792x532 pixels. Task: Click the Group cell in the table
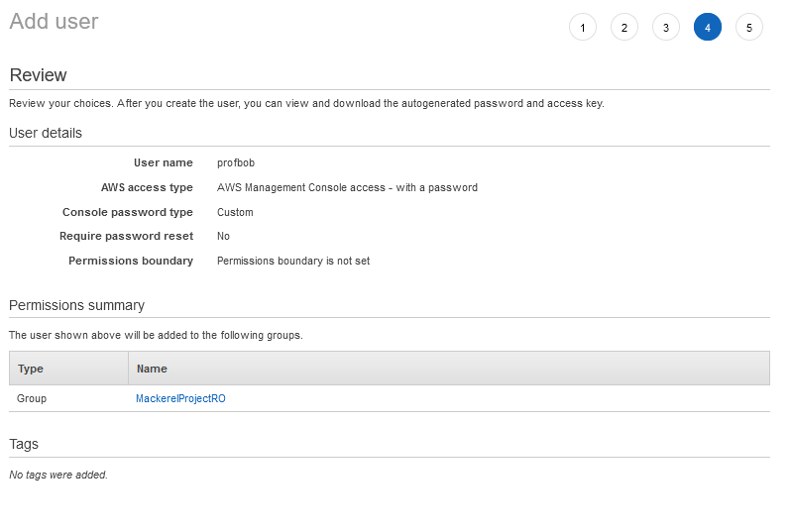pos(32,398)
